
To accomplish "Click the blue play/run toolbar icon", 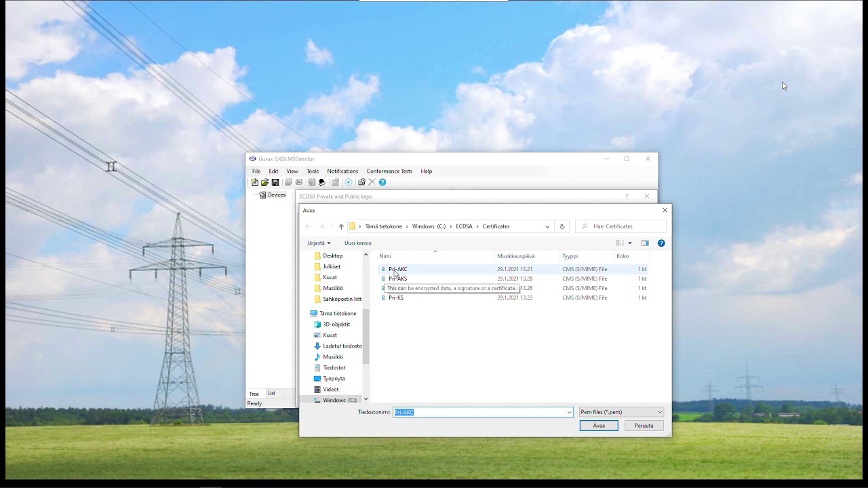I will 349,182.
